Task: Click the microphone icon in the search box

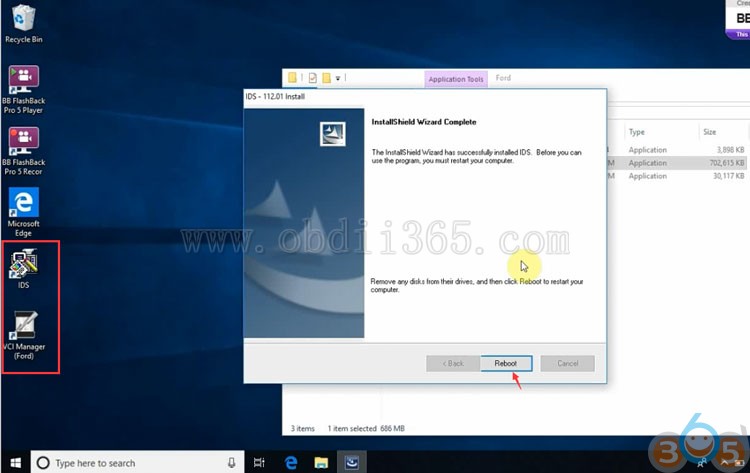Action: tap(232, 462)
